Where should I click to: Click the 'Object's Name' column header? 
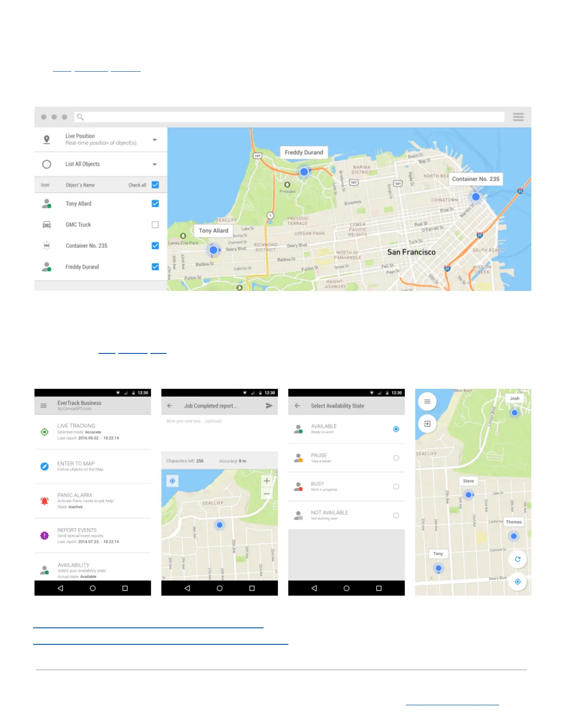pyautogui.click(x=80, y=185)
